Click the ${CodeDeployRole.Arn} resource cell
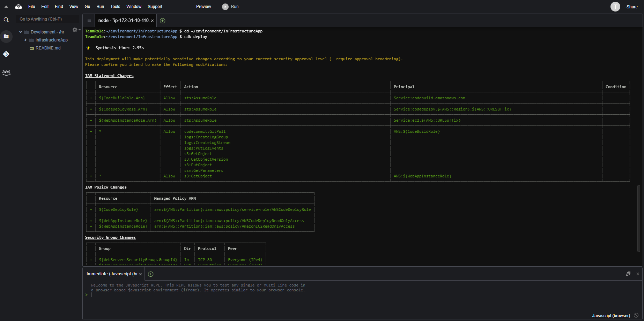 [x=123, y=109]
